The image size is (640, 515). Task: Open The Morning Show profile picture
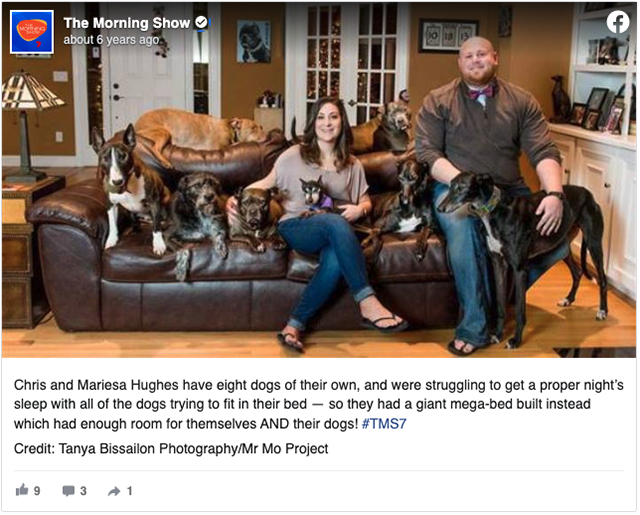click(32, 32)
